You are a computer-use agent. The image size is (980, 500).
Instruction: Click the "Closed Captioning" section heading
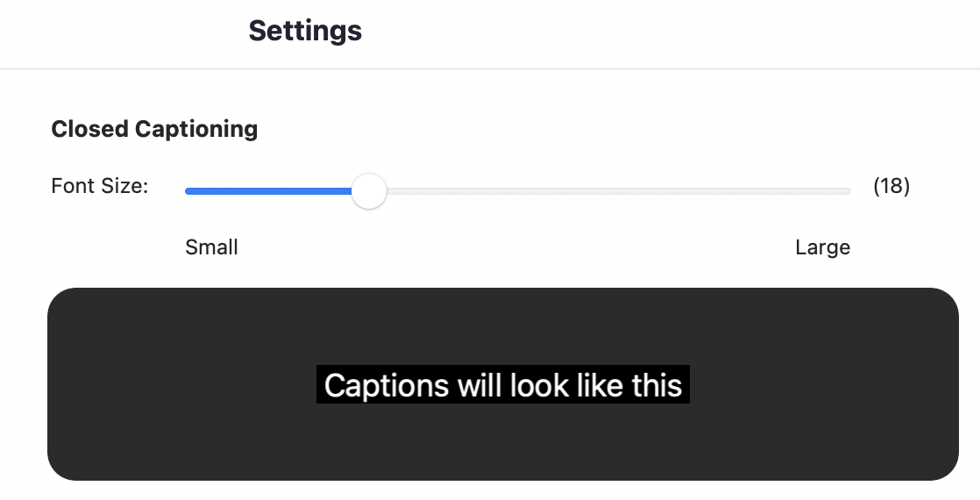pos(154,129)
